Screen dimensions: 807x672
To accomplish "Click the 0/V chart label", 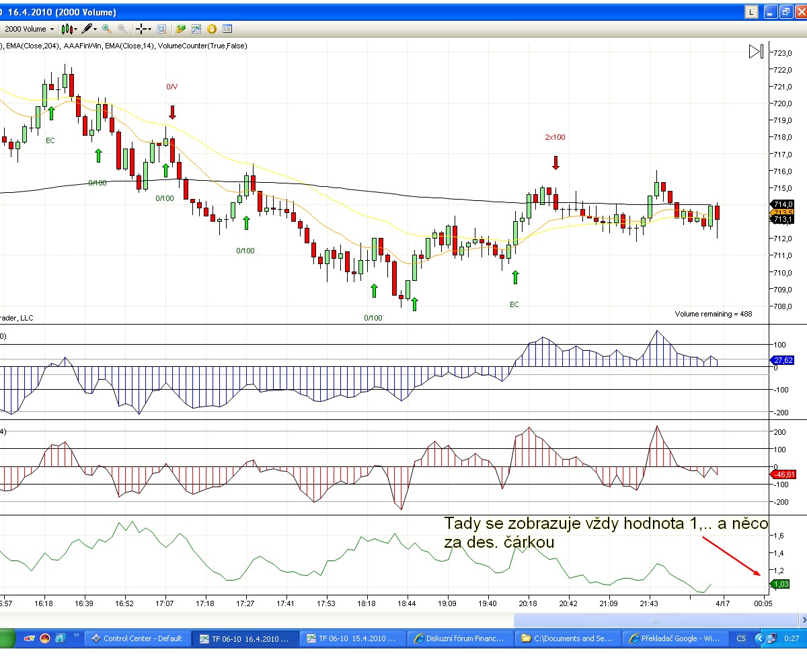I will 172,87.
